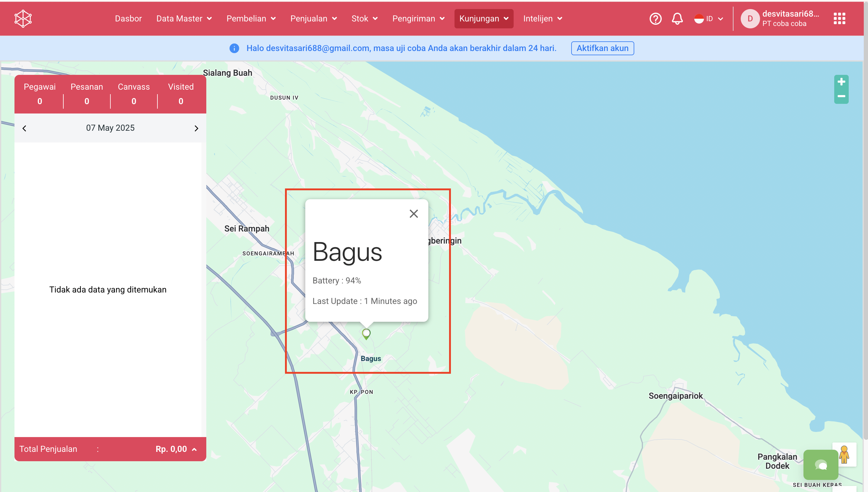The width and height of the screenshot is (868, 492).
Task: Open the ID language dropdown
Action: coord(709,19)
